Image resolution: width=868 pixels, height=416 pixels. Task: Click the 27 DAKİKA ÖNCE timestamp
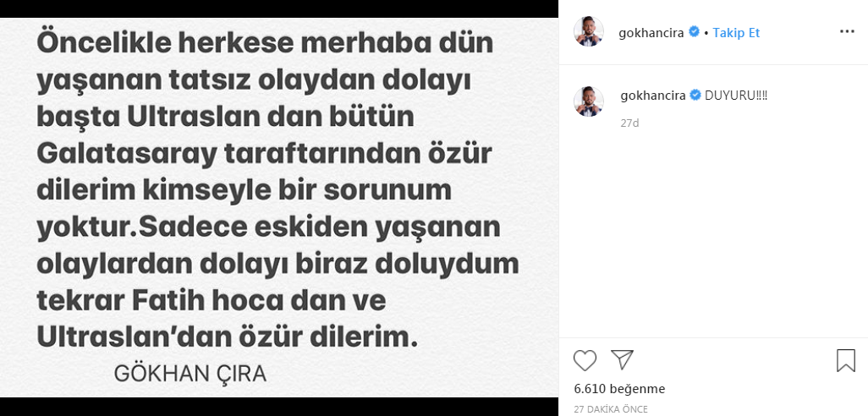click(x=611, y=410)
